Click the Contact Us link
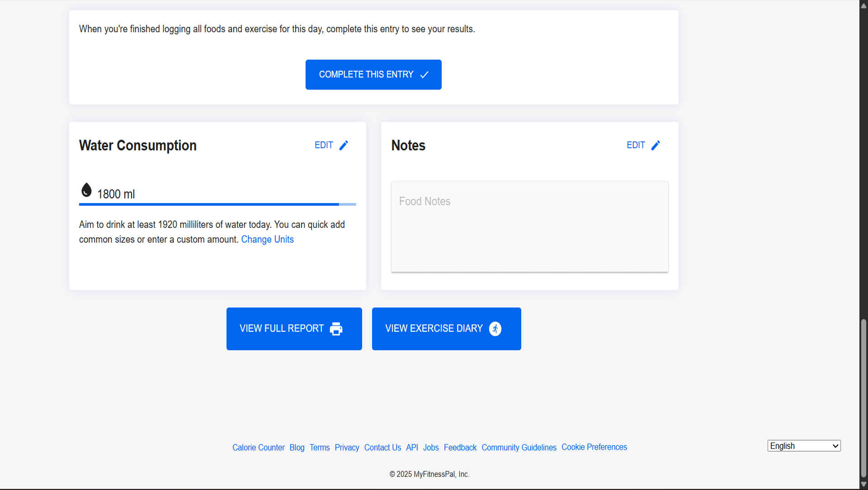This screenshot has width=868, height=490. [382, 448]
